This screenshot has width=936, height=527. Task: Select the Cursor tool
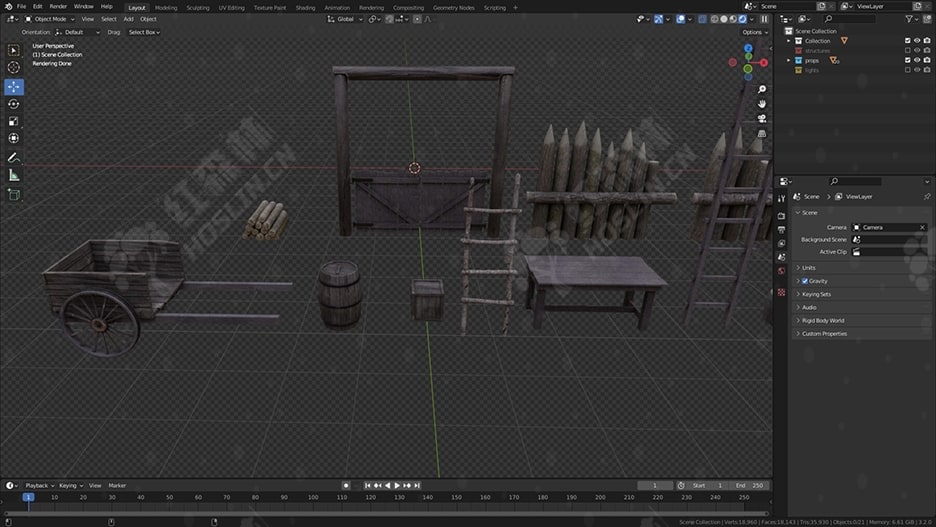tap(13, 67)
